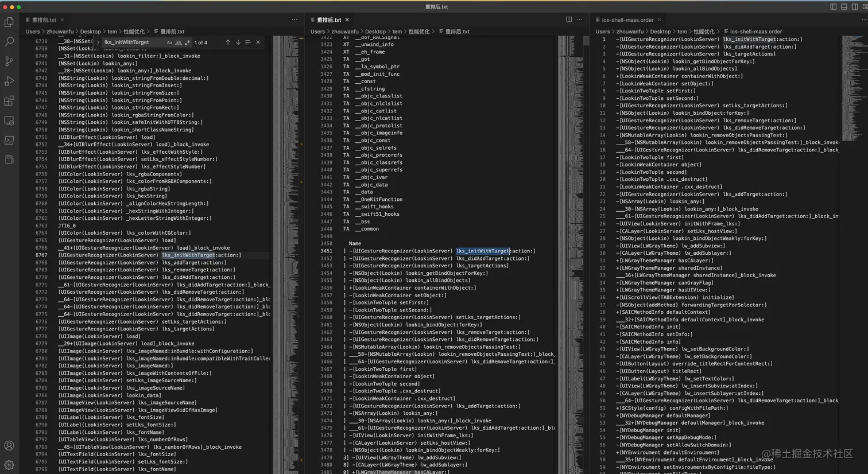Open the Remote Explorer view
The height and width of the screenshot is (474, 868).
[x=9, y=121]
